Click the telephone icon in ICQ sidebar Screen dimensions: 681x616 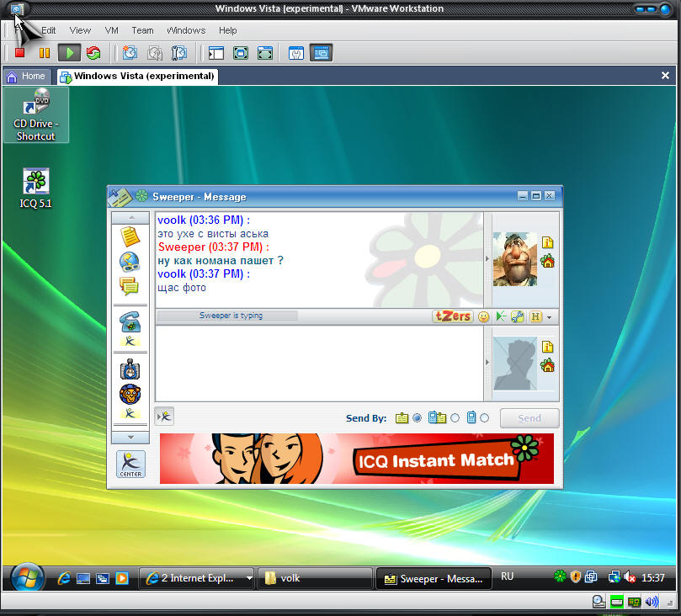[130, 321]
